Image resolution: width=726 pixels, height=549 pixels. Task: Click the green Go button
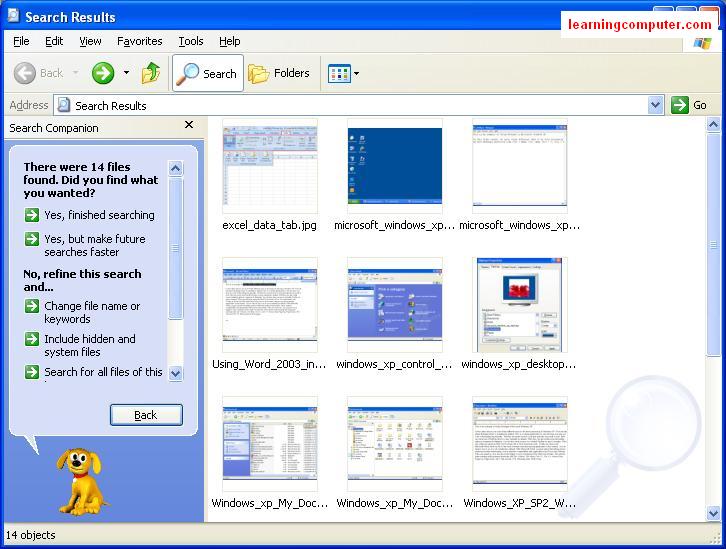coord(689,105)
